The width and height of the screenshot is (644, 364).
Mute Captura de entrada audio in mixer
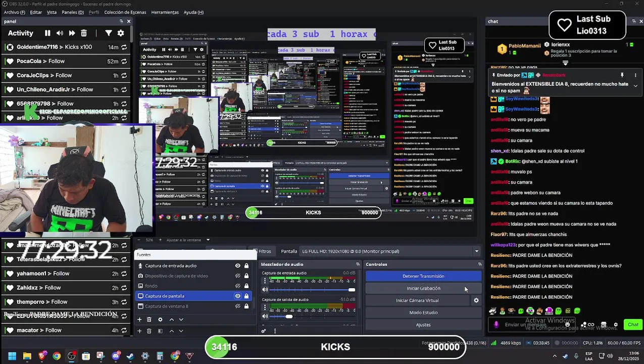265,290
